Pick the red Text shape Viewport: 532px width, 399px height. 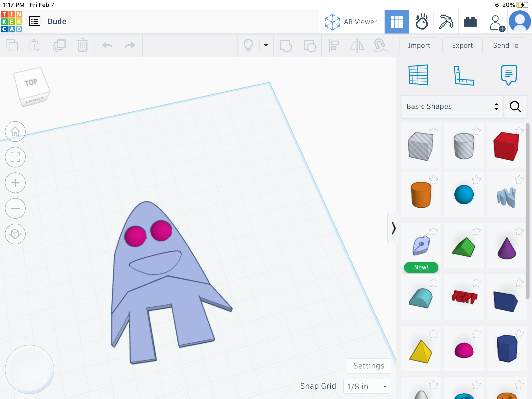(x=465, y=297)
